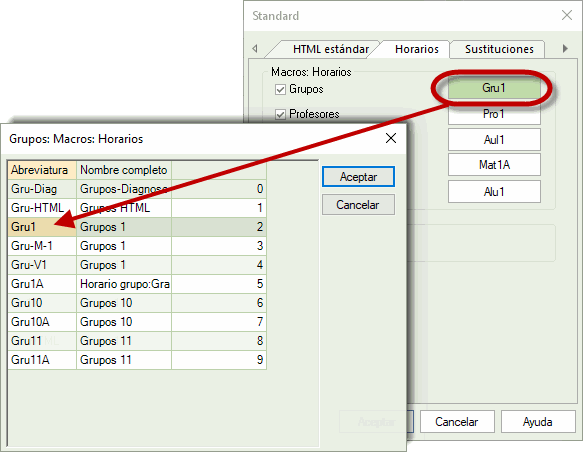The image size is (583, 452).
Task: Toggle the Profesores checkbox
Action: click(x=280, y=114)
